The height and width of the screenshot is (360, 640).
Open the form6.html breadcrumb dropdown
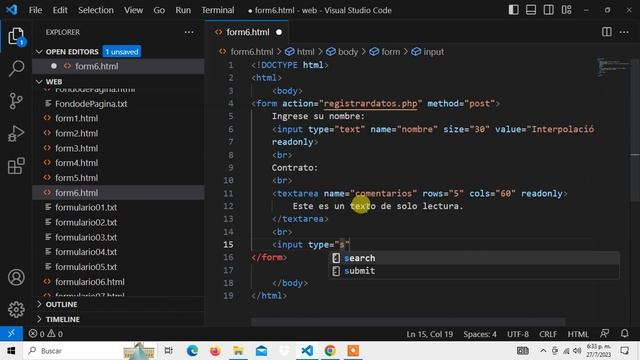246,52
